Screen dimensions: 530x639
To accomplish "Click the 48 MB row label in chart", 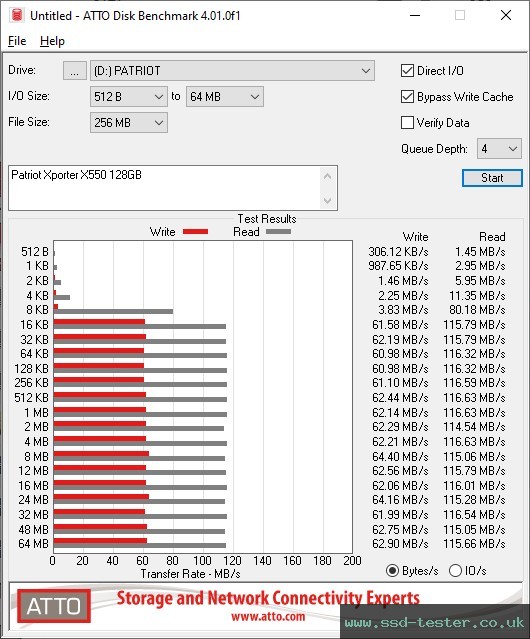I will coord(33,529).
